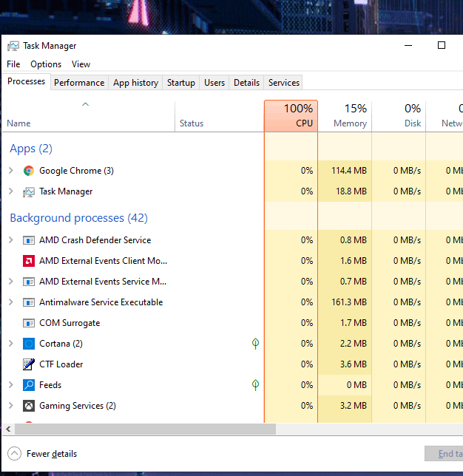This screenshot has width=463, height=476.
Task: Open the File menu
Action: pyautogui.click(x=13, y=64)
